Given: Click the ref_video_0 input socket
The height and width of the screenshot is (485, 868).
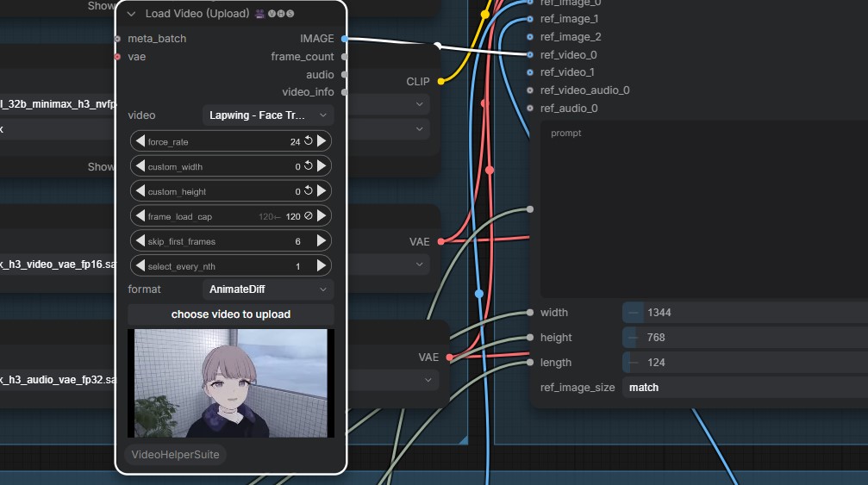Looking at the screenshot, I should 530,55.
